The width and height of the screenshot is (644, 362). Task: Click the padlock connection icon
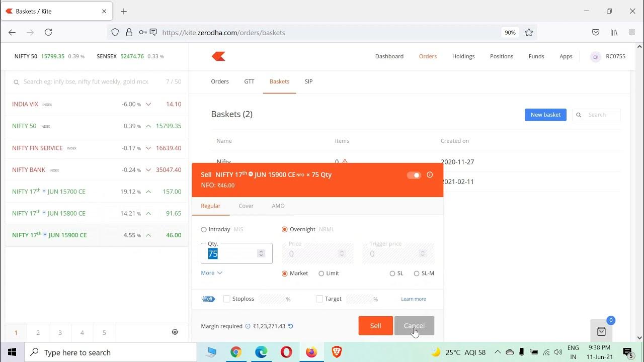click(x=129, y=33)
